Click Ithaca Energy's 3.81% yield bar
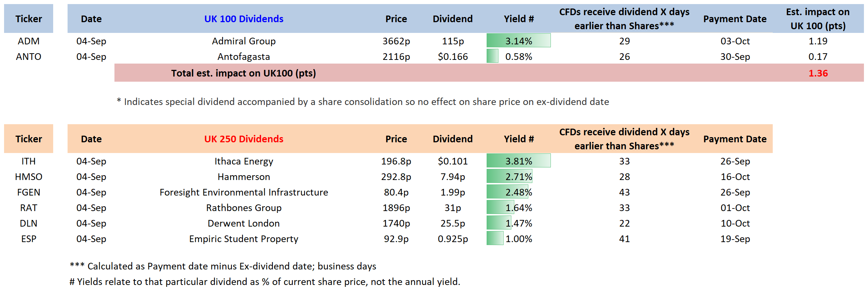The height and width of the screenshot is (292, 868). [x=518, y=161]
